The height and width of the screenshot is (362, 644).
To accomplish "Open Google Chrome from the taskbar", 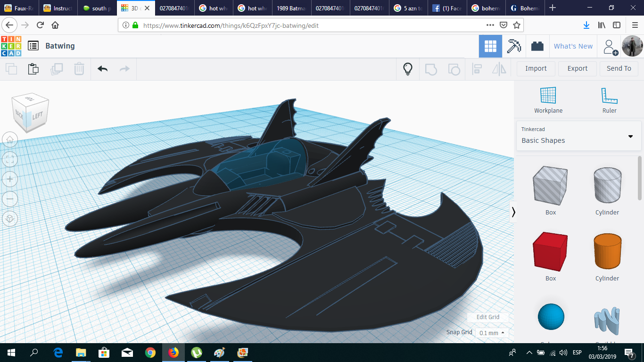I will pos(150,353).
